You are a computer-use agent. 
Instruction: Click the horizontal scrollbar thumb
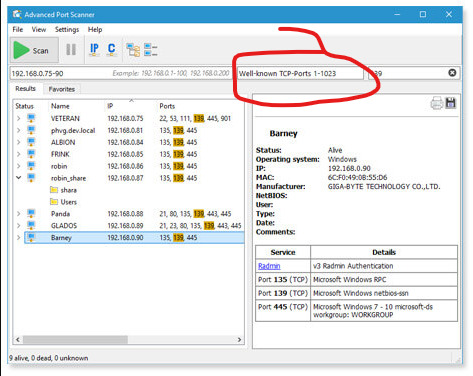click(x=75, y=340)
